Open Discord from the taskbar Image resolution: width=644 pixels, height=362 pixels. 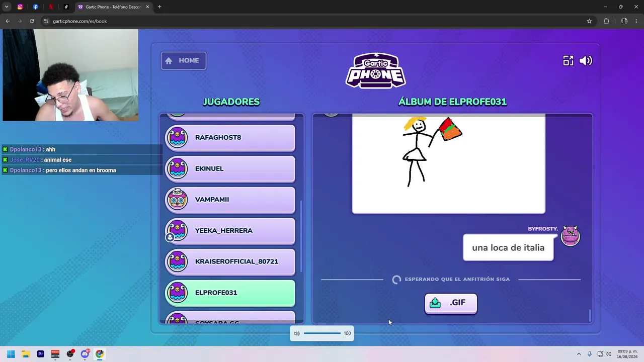tap(85, 354)
